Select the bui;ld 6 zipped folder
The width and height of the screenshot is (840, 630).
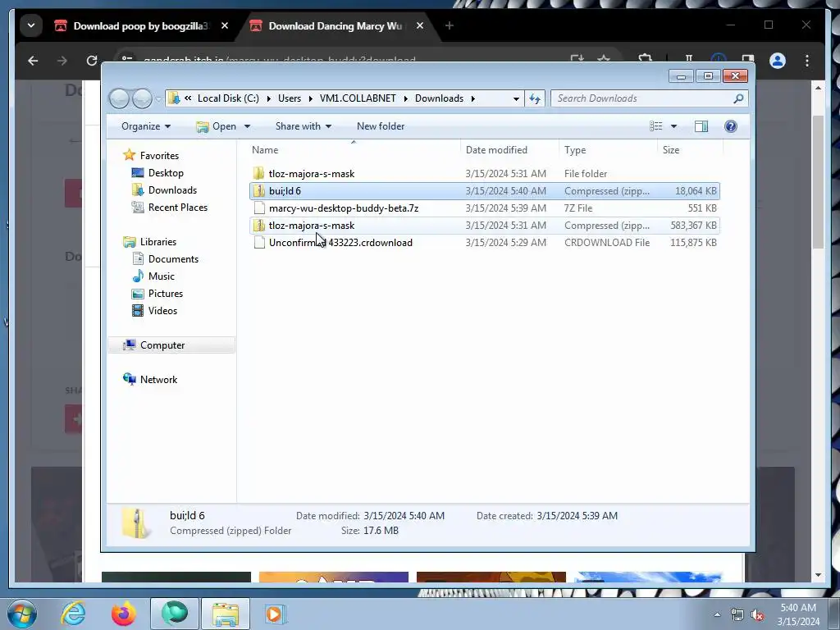484,190
